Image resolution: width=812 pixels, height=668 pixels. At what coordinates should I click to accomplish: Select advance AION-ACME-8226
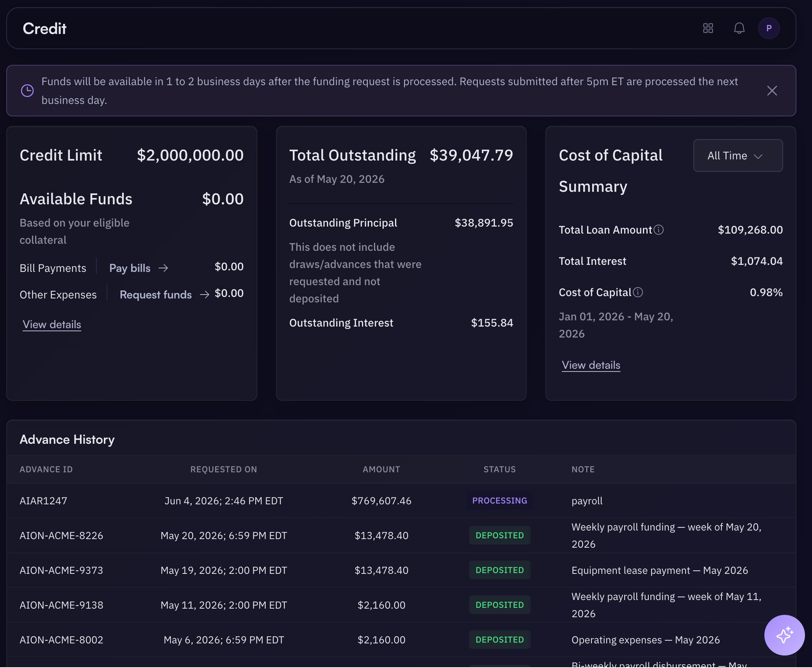(61, 536)
